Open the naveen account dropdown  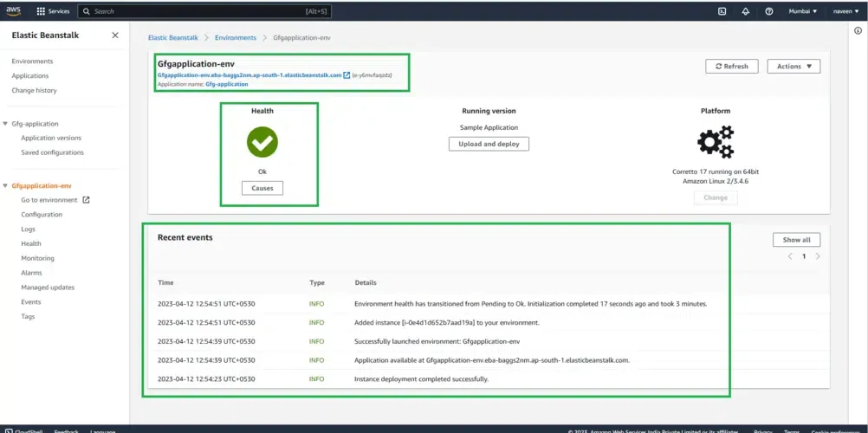[845, 11]
